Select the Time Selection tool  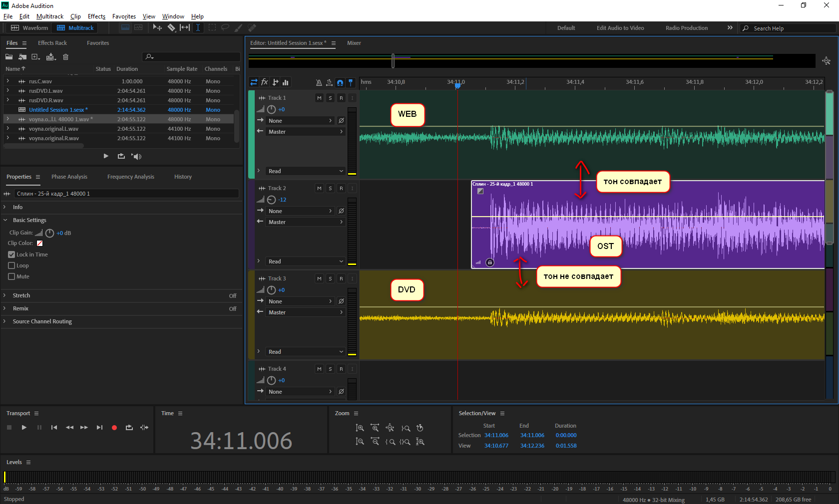[x=198, y=28]
